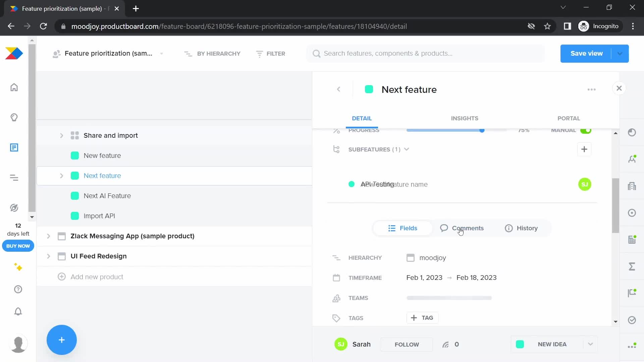This screenshot has width=644, height=362.
Task: Expand Zlack Messaging App product
Action: coord(49,236)
